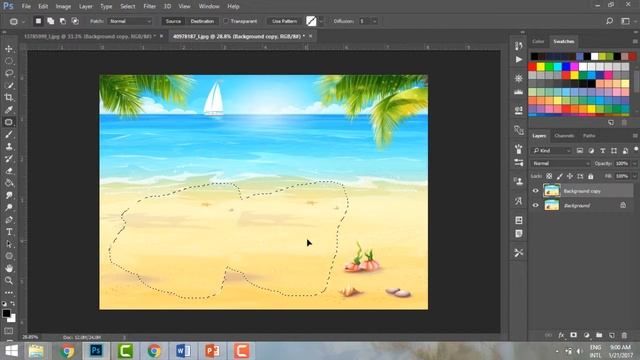Select the Patch tool in toolbox
This screenshot has height=360, width=640.
tap(9, 122)
